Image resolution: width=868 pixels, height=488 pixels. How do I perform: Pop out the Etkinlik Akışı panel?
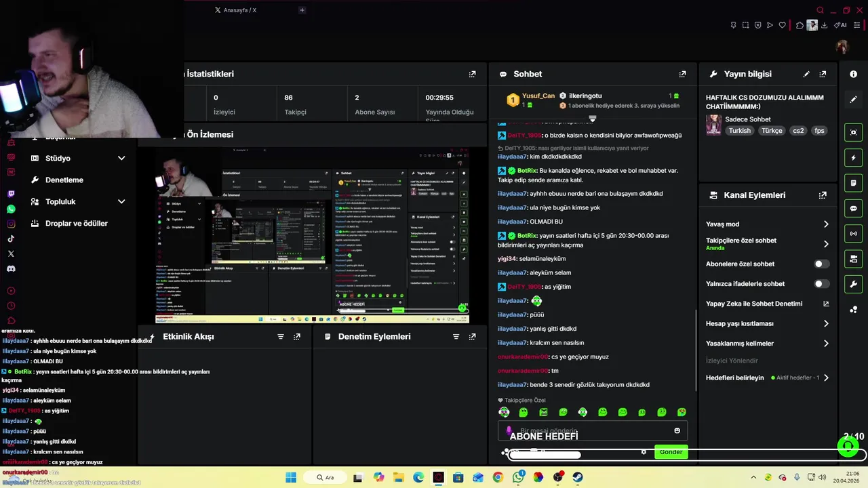pyautogui.click(x=297, y=336)
